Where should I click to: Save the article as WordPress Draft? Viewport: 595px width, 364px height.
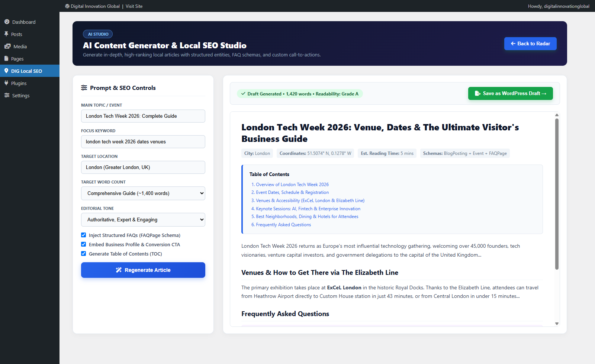[x=511, y=93]
